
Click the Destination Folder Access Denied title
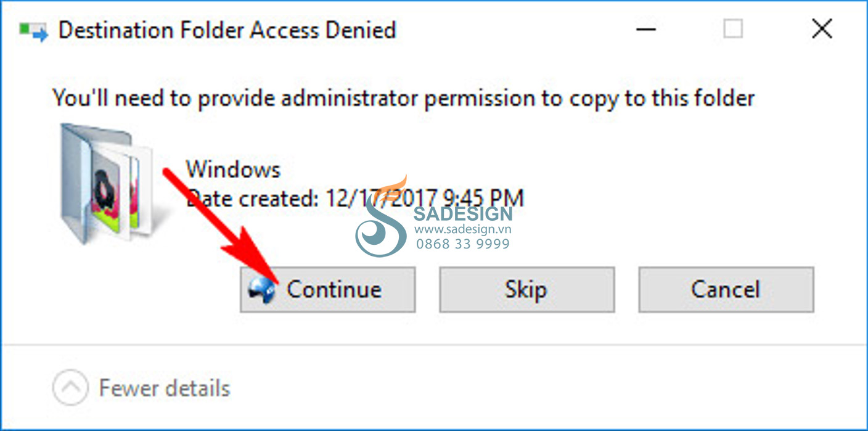tap(227, 30)
